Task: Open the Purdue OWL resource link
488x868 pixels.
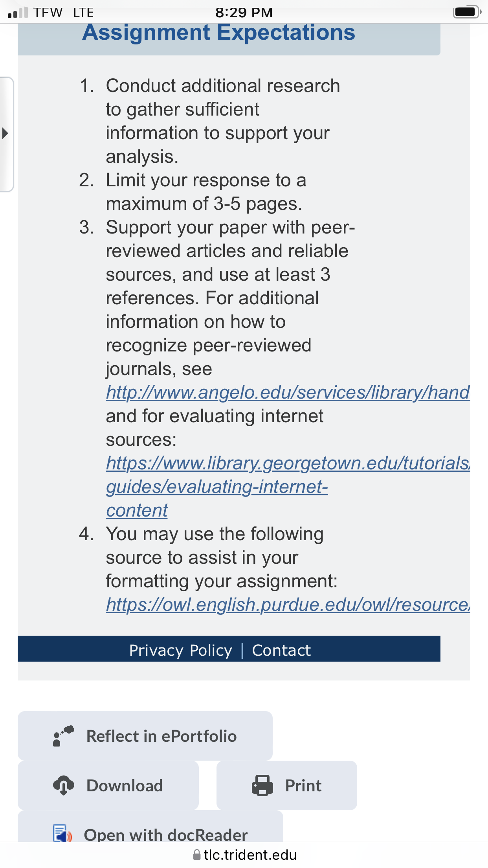Action: click(288, 605)
